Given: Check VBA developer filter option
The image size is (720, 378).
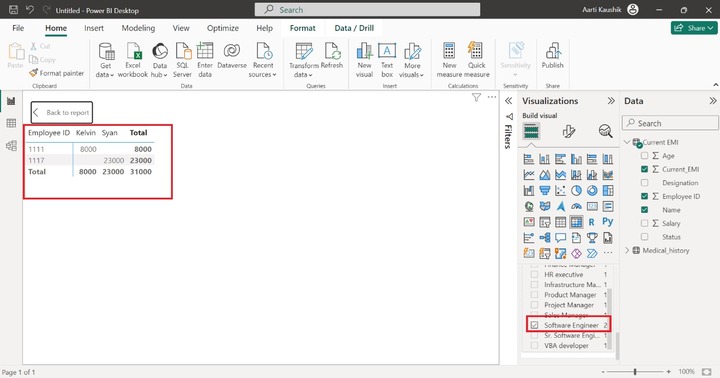Looking at the screenshot, I should [534, 345].
